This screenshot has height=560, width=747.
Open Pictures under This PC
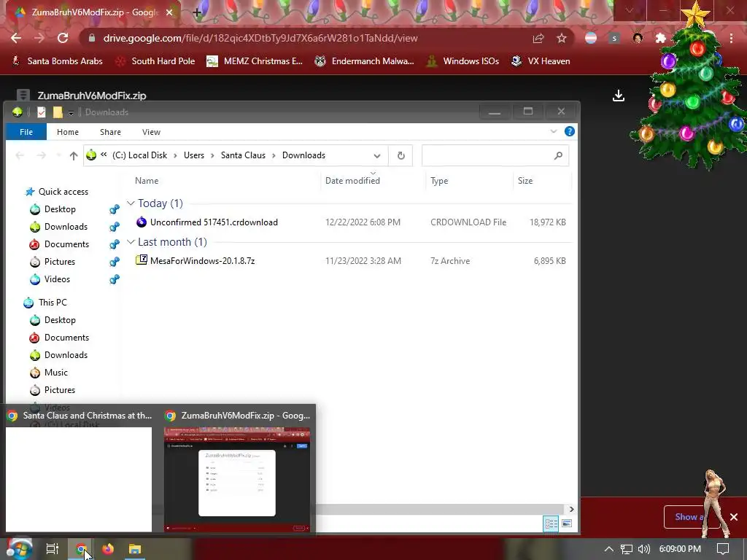[x=52, y=390]
